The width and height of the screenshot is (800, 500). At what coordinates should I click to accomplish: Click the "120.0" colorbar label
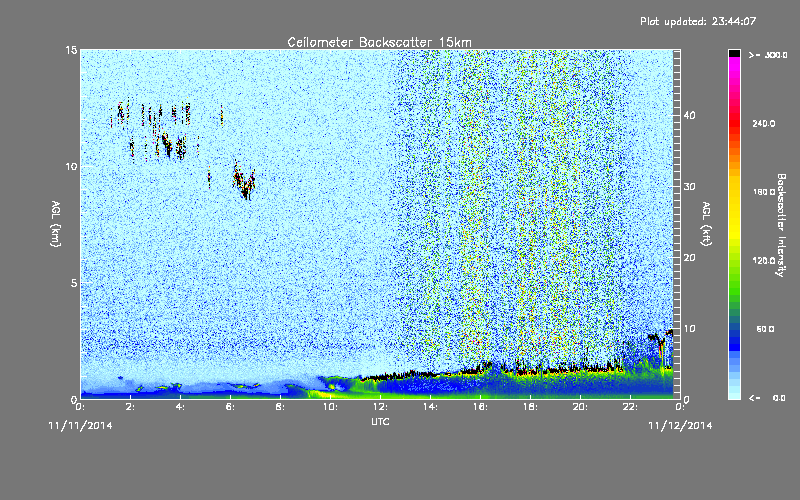pos(764,260)
